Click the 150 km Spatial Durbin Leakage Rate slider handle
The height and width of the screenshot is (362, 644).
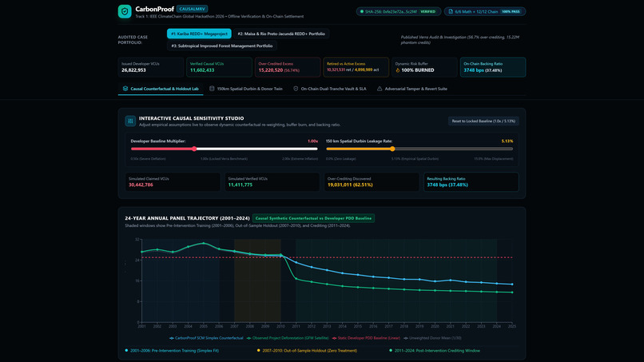pos(392,149)
